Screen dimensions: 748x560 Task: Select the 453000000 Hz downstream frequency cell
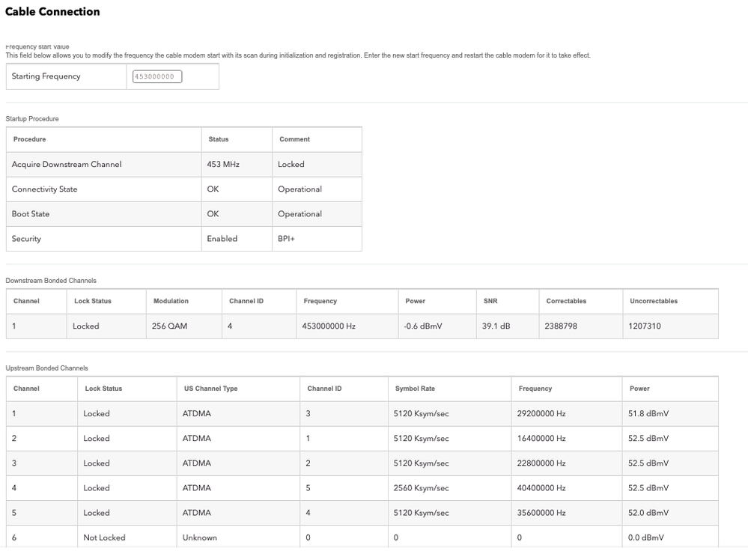pyautogui.click(x=329, y=326)
